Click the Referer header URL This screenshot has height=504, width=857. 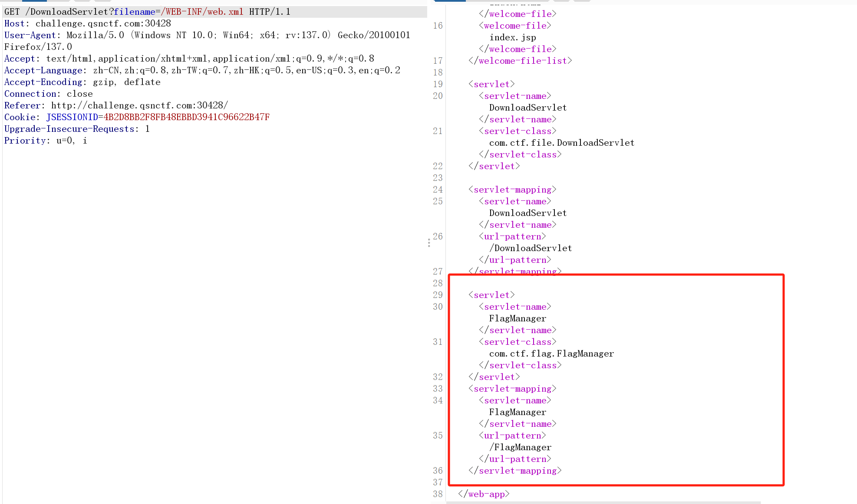[x=139, y=105]
